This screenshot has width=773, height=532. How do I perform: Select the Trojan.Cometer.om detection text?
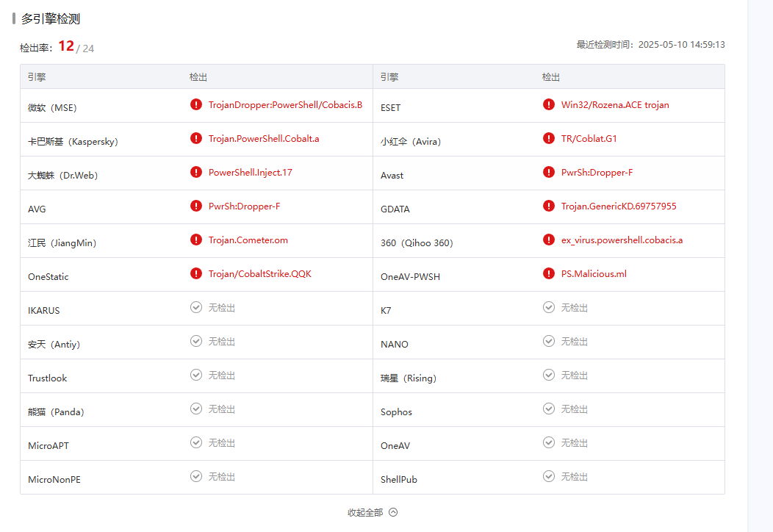pyautogui.click(x=248, y=240)
